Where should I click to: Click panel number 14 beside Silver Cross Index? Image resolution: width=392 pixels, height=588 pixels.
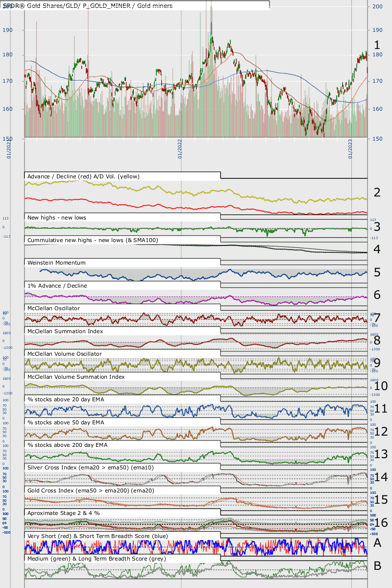click(380, 477)
